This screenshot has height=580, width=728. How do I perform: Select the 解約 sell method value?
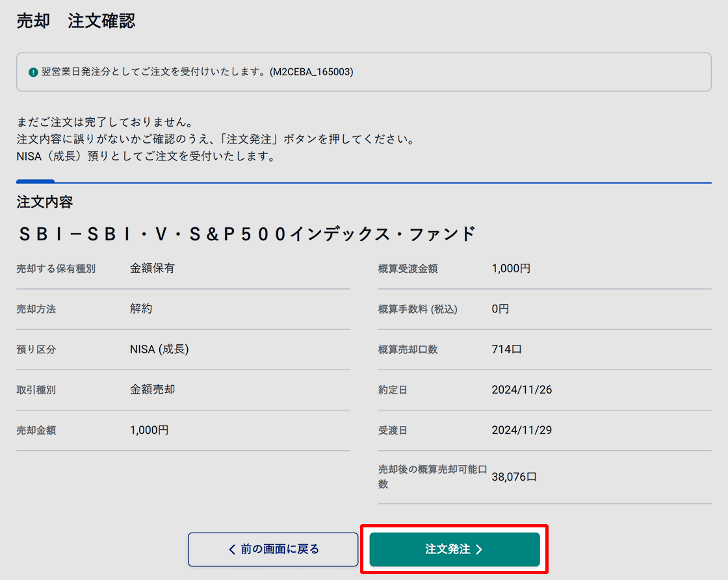pos(141,309)
